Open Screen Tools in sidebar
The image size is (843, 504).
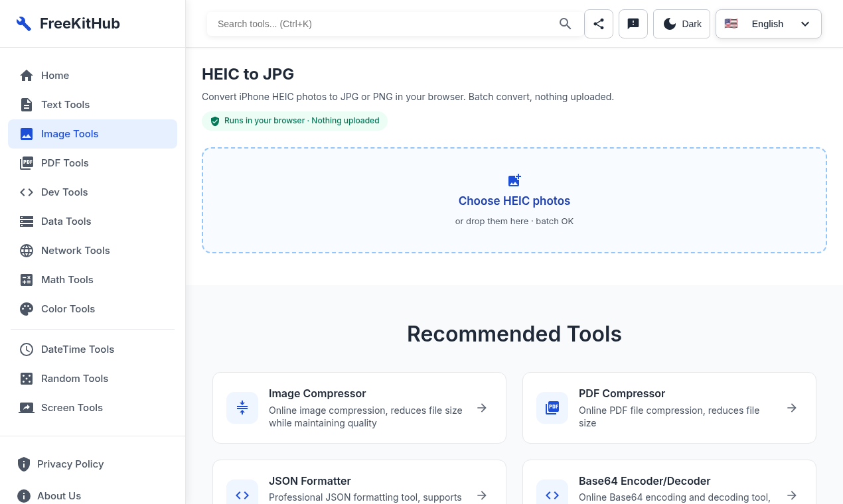92,408
